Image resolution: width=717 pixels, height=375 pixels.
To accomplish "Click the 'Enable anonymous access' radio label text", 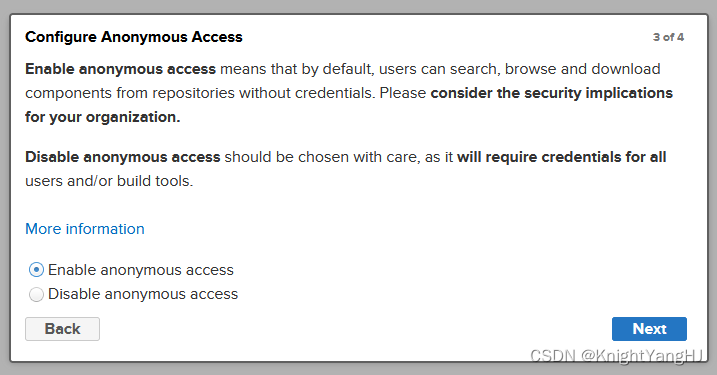I will pos(141,270).
